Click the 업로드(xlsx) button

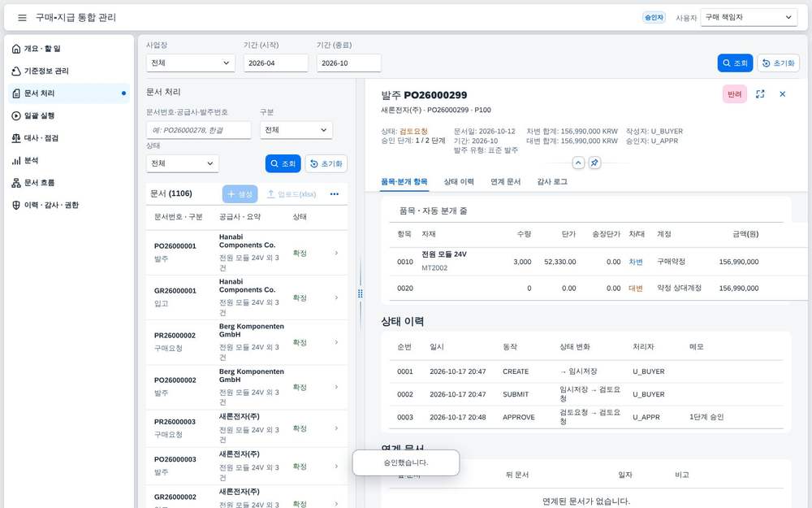click(292, 194)
